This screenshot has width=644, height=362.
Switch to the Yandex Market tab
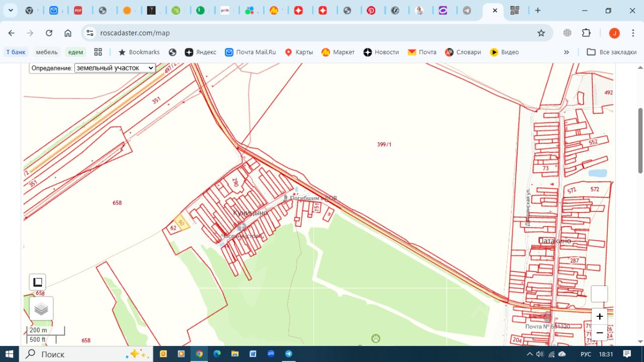click(x=274, y=10)
